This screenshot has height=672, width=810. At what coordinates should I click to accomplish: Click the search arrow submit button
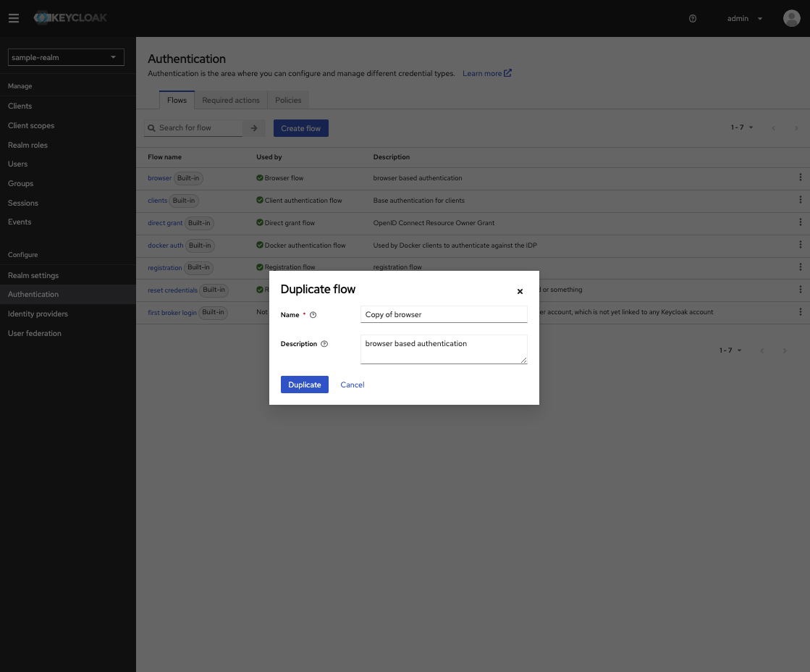pos(254,128)
